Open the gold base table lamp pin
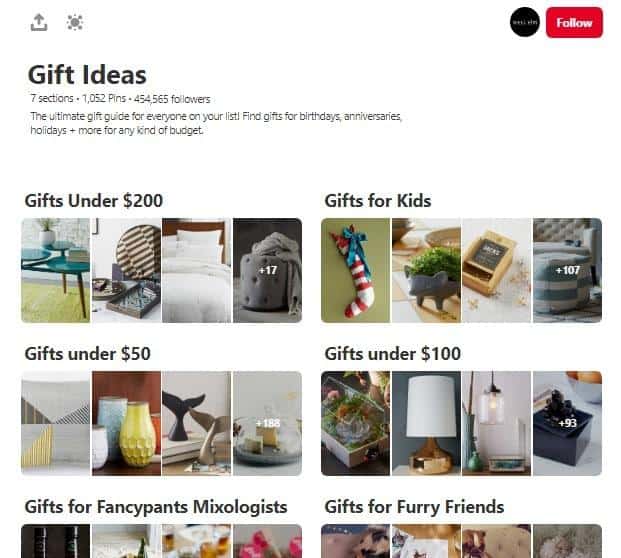The height and width of the screenshot is (558, 621). click(426, 423)
